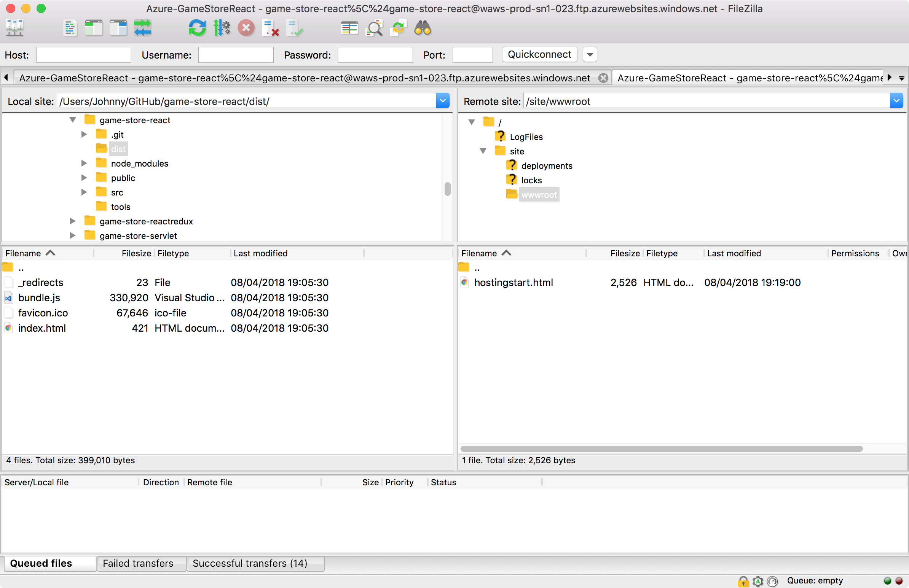
Task: Click the speed limits gauge icon
Action: click(x=772, y=582)
